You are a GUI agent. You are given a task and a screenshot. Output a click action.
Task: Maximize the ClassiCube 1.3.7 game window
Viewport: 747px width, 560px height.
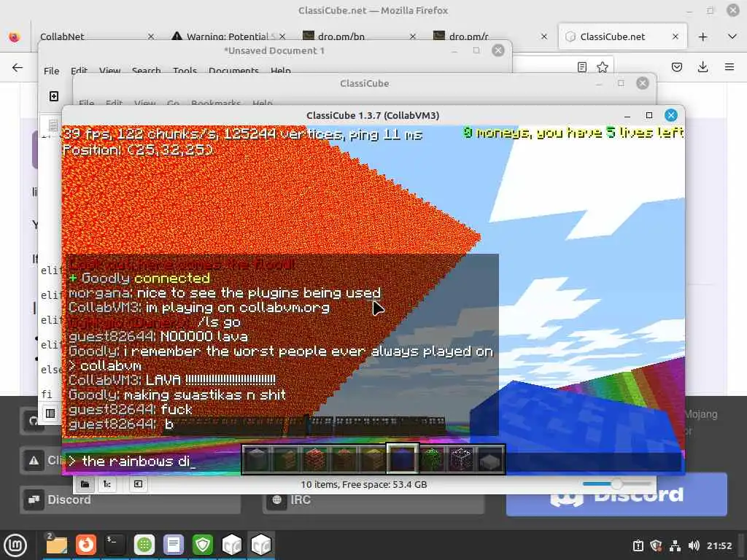click(x=649, y=115)
